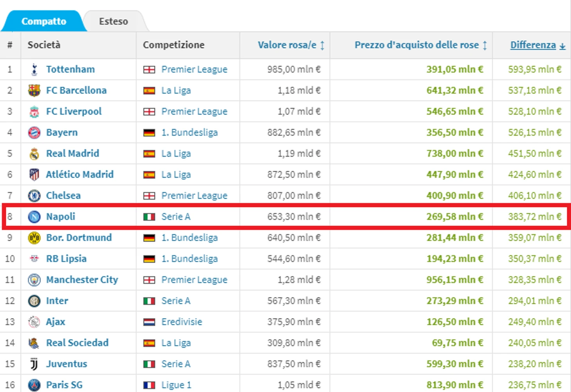Click the Chelsea club crest icon
Viewport: 571px width, 392px height.
[x=34, y=196]
